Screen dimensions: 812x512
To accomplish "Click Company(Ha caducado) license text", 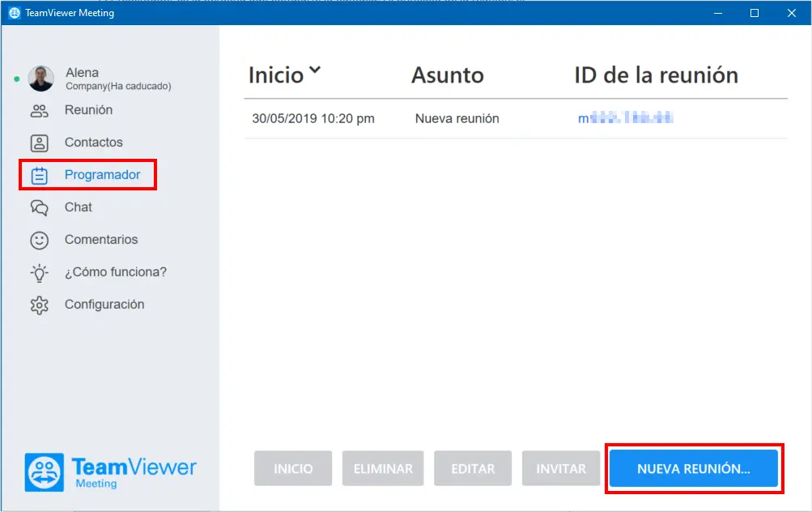I will point(118,86).
